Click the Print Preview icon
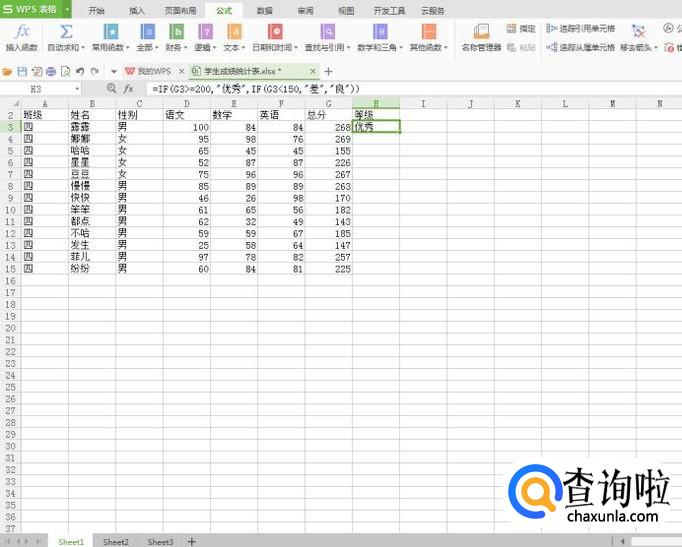 pos(65,71)
